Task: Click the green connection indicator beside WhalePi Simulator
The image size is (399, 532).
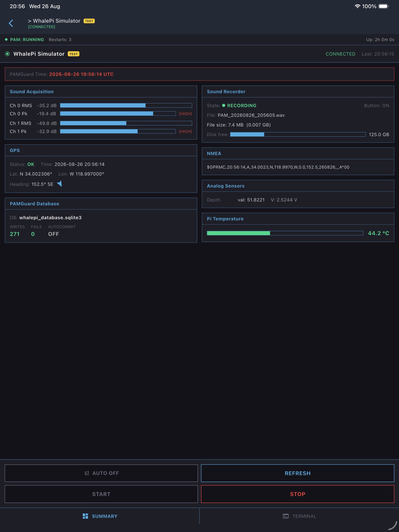Action: click(7, 54)
